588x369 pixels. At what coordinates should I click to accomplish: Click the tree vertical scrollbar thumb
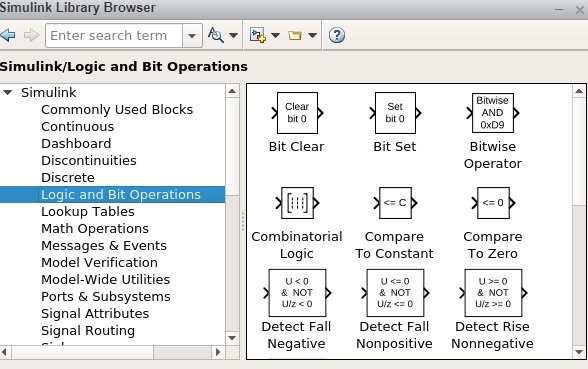[x=232, y=147]
